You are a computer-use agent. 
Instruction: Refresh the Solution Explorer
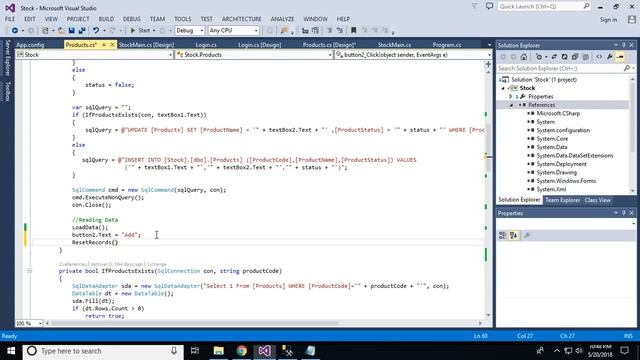564,57
